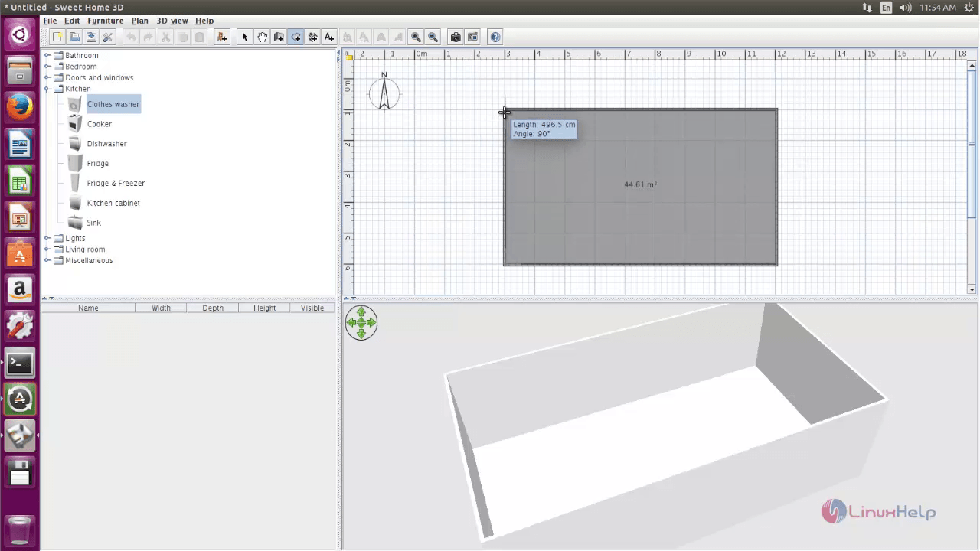
Task: Enable the Create dimensions mode
Action: [312, 37]
